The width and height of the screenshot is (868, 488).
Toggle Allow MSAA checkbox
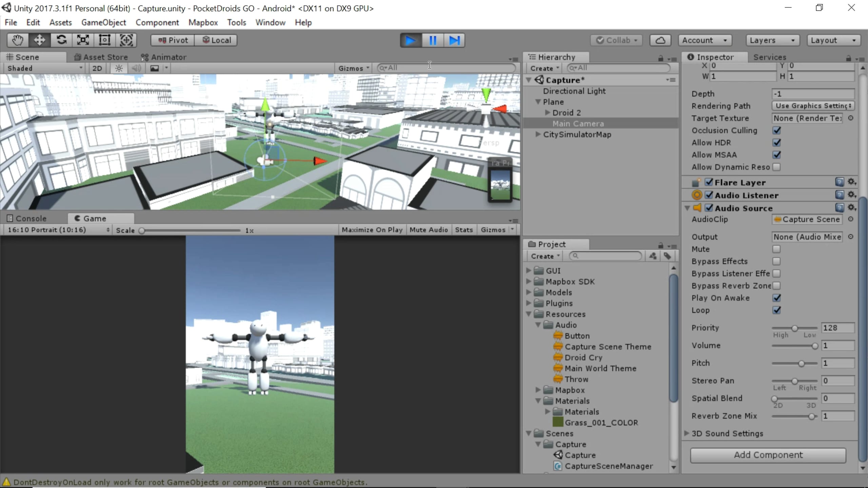776,155
